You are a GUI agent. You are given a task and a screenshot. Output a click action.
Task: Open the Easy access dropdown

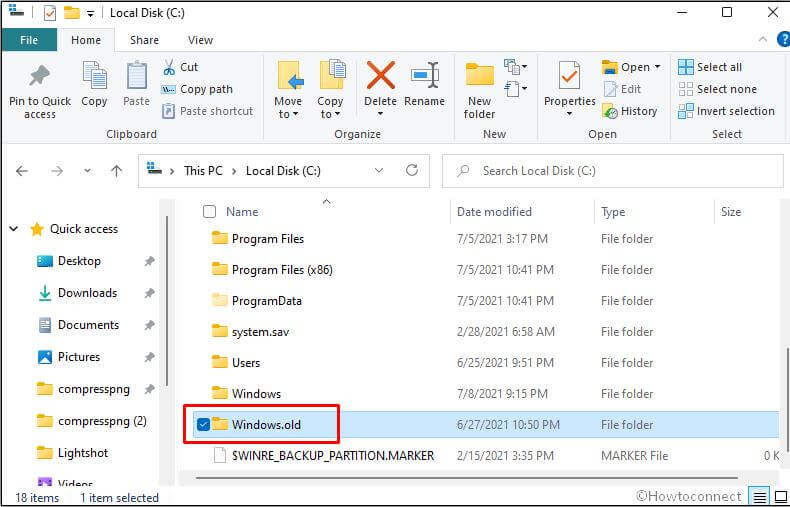click(x=515, y=90)
